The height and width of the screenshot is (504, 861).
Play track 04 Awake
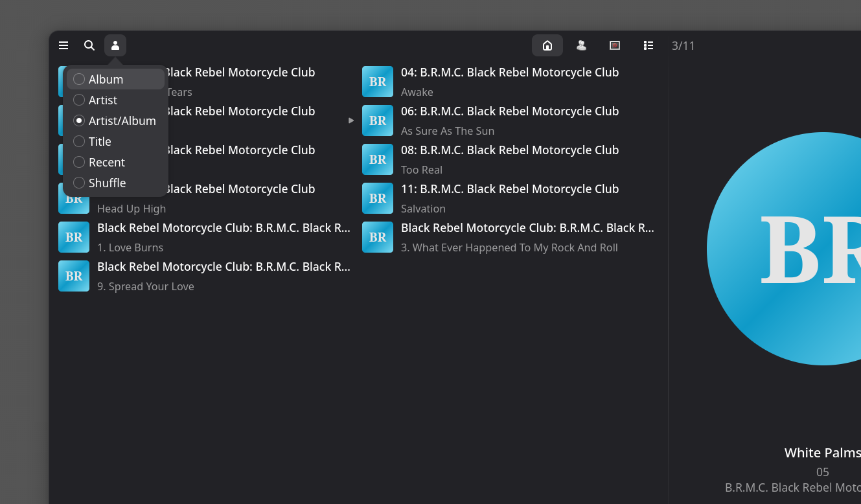click(509, 82)
